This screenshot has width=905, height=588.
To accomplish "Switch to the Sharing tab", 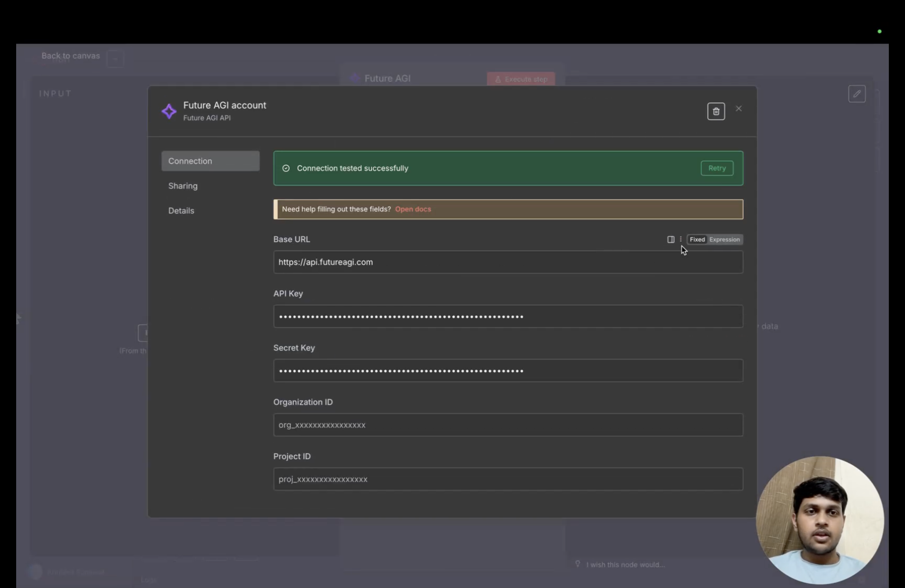I will (183, 186).
